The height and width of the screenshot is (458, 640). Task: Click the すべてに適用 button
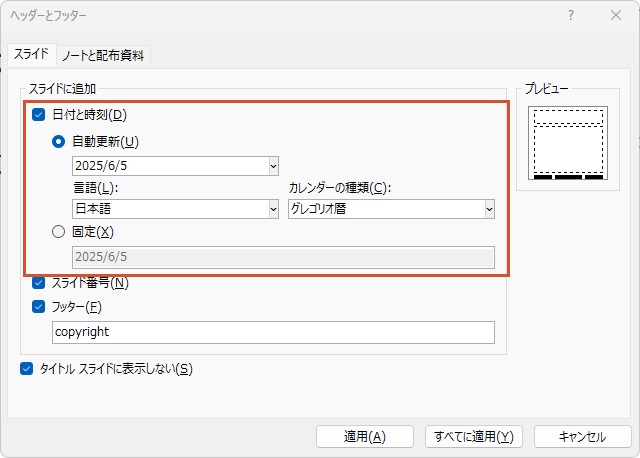(474, 437)
